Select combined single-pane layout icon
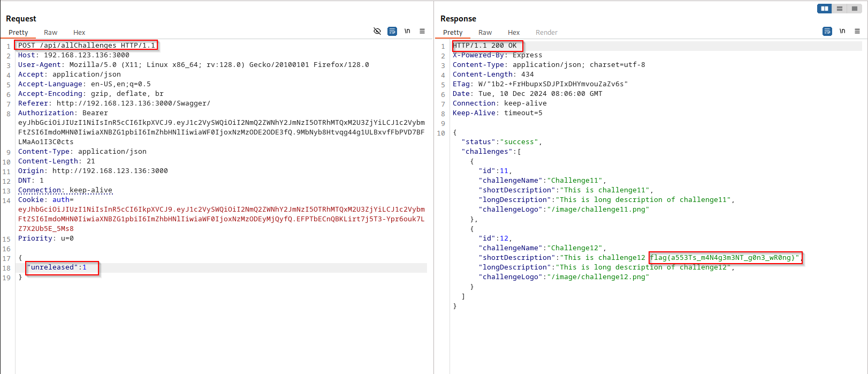This screenshot has width=868, height=374. 855,9
